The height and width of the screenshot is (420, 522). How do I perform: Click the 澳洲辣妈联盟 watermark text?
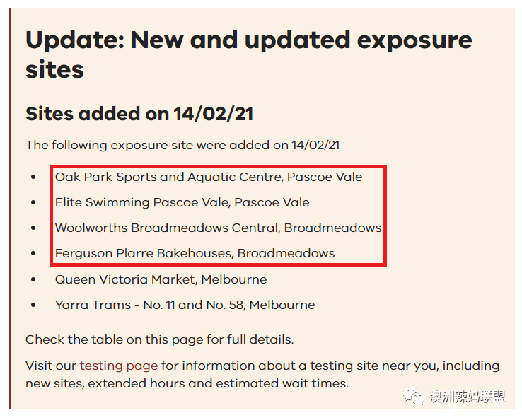[467, 397]
